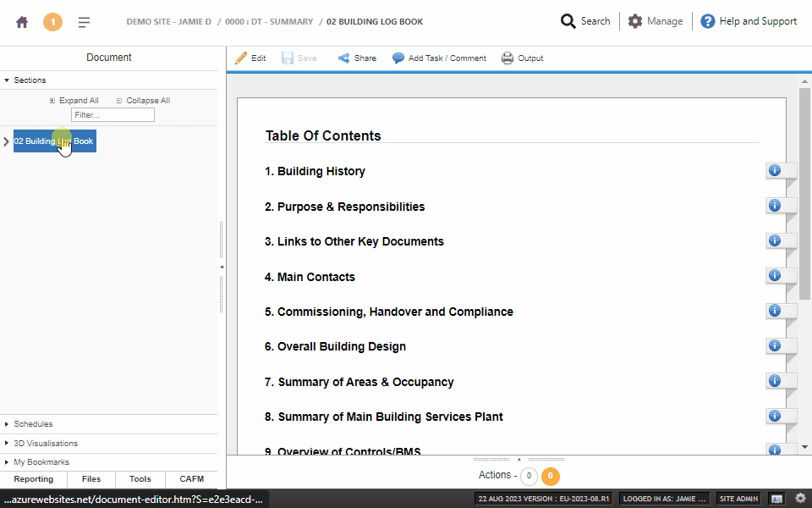Open the Main Contacts section heading
The width and height of the screenshot is (812, 508).
click(x=310, y=277)
